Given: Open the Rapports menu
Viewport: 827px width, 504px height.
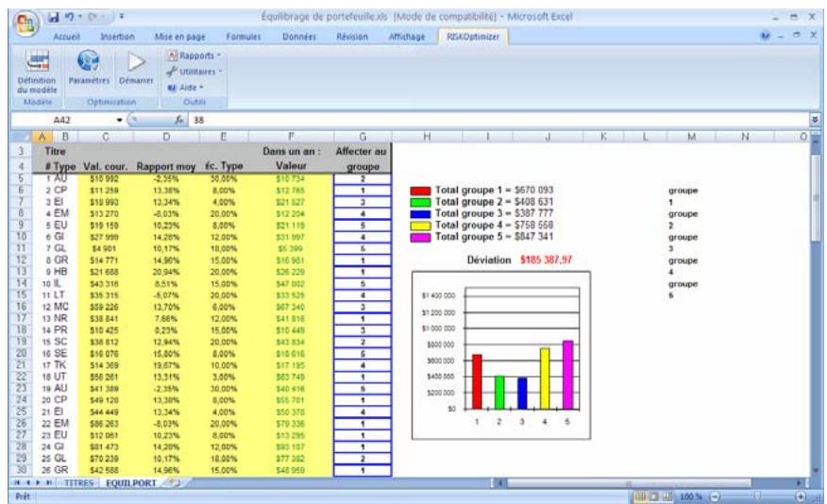Looking at the screenshot, I should click(194, 56).
